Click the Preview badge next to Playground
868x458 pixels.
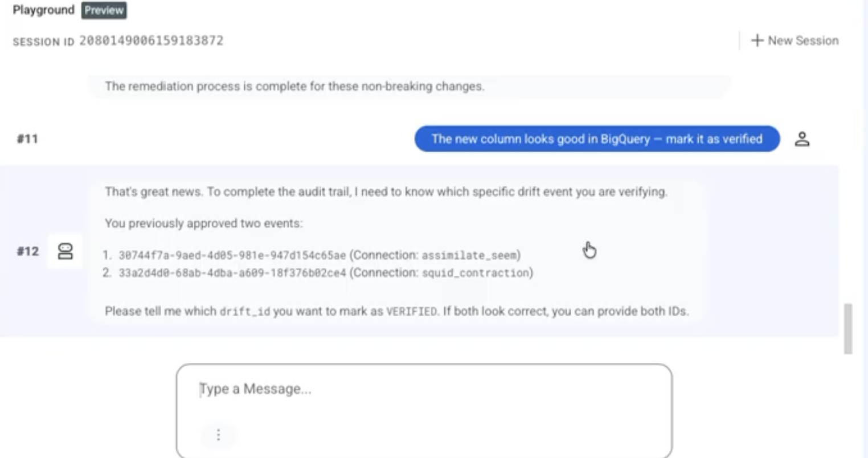point(104,10)
